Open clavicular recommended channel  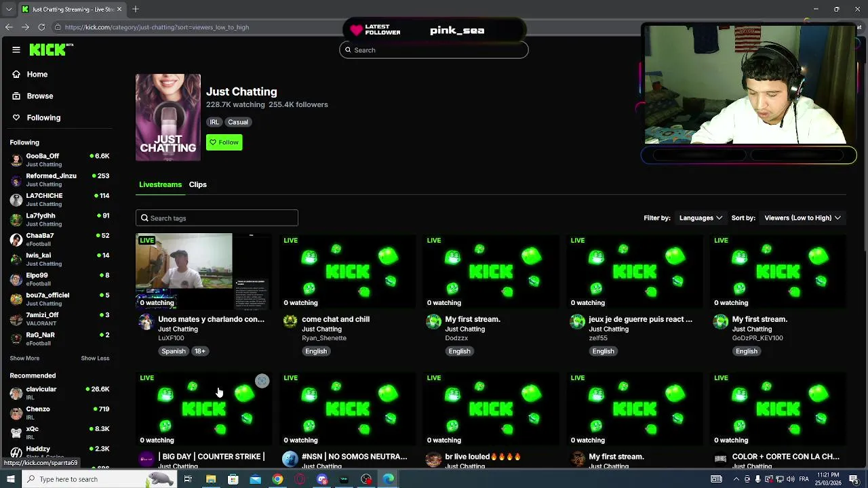(x=60, y=393)
